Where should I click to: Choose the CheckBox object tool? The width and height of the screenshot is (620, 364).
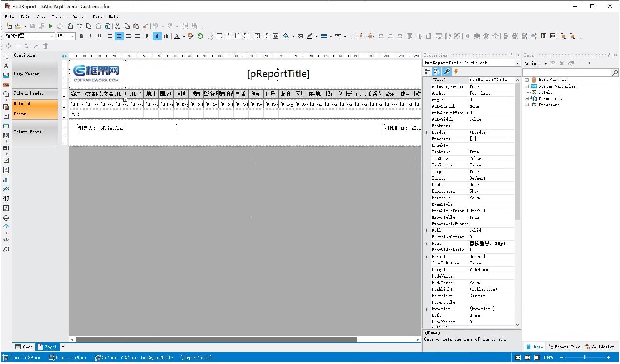6,160
